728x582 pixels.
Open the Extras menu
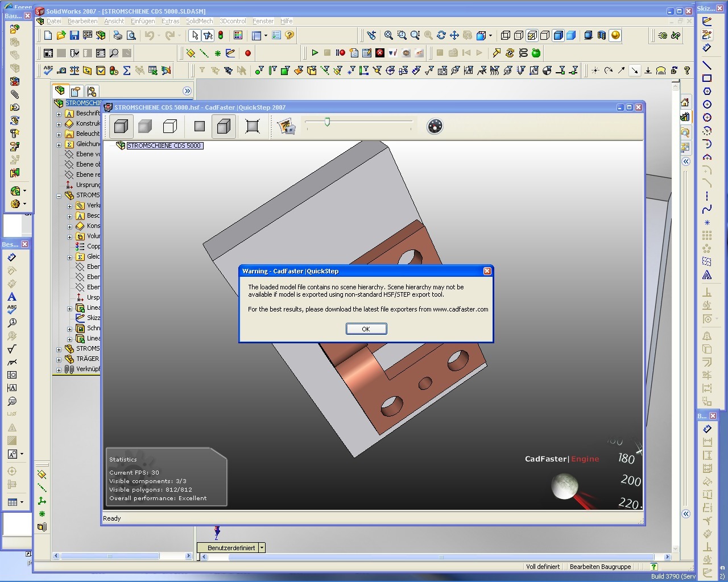(x=170, y=21)
